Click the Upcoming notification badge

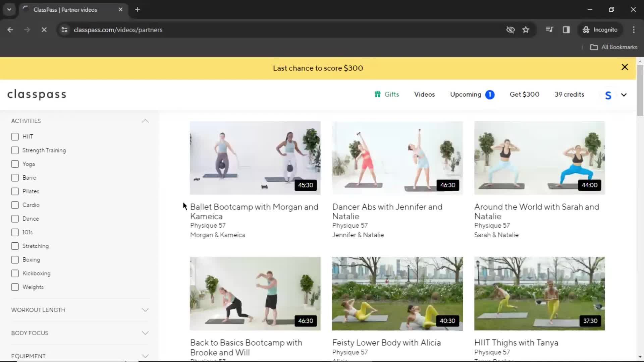pyautogui.click(x=490, y=95)
